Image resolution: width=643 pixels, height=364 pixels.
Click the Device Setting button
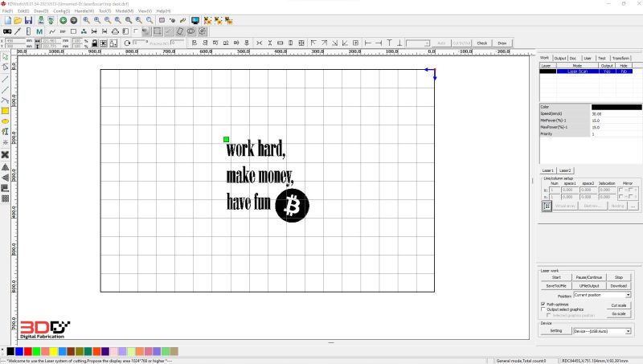(x=556, y=331)
